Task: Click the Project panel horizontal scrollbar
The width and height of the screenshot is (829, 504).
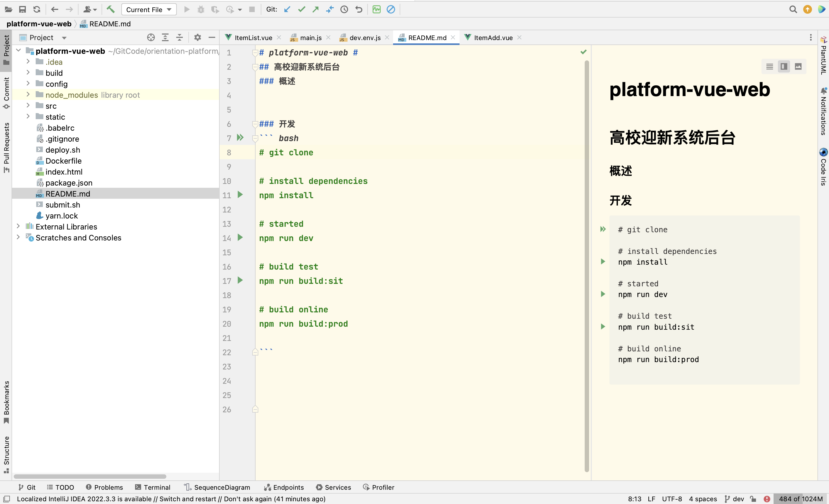Action: tap(90, 476)
